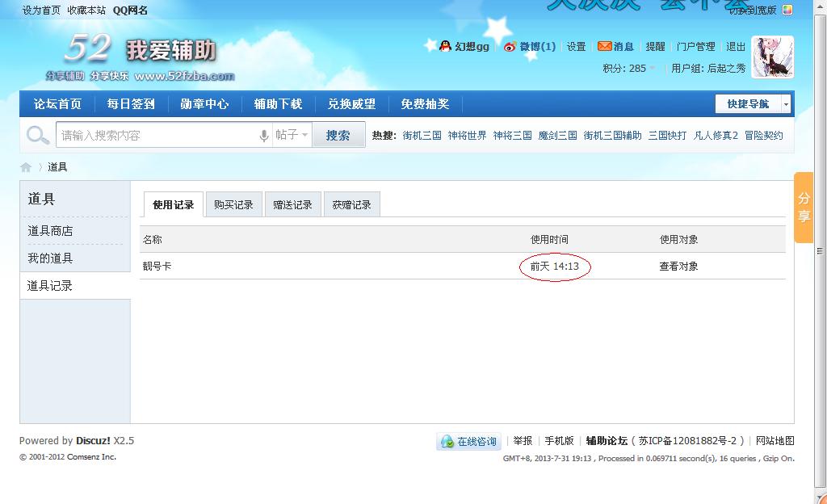Click the 手机版 footer link
This screenshot has width=827, height=504.
(559, 441)
